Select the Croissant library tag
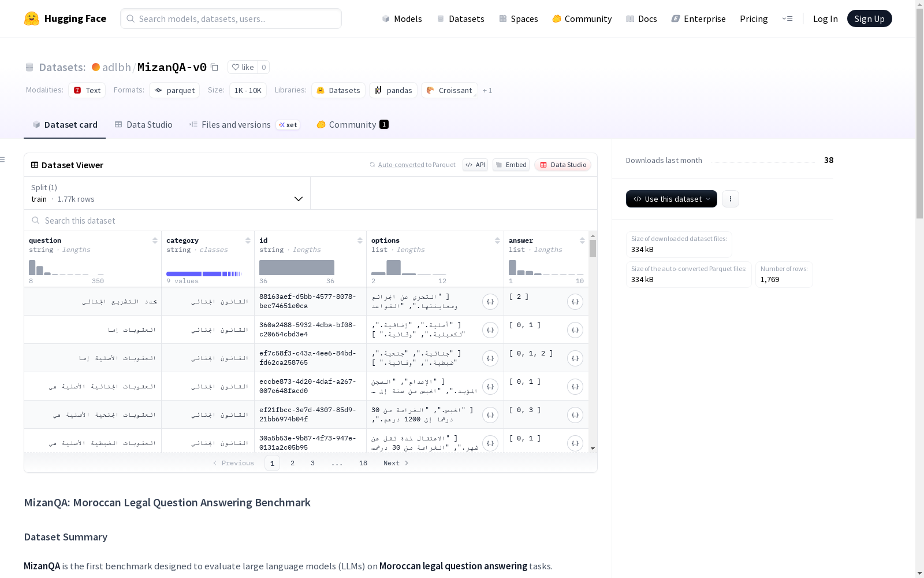This screenshot has height=578, width=924. (x=449, y=90)
